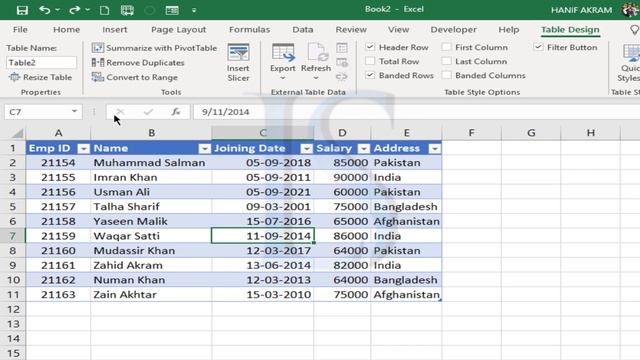The width and height of the screenshot is (640, 360).
Task: Open the Name Box dropdown arrow
Action: pyautogui.click(x=74, y=111)
